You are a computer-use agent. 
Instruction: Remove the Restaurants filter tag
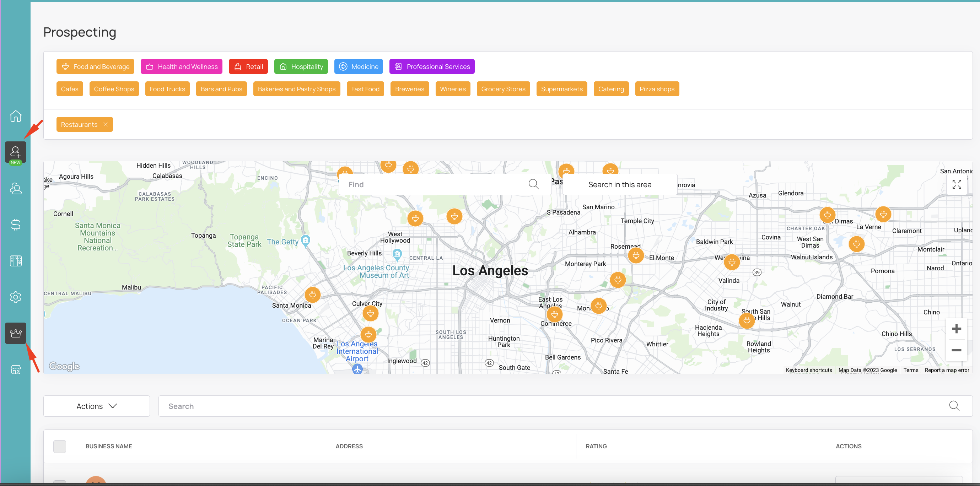(106, 124)
